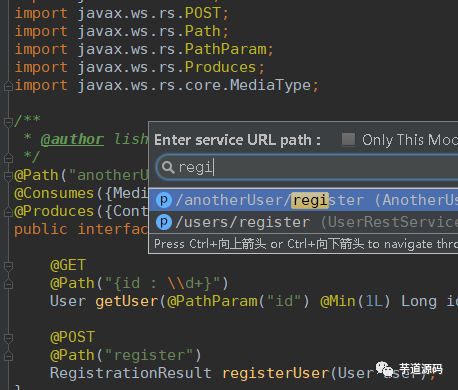Screen dimensions: 458x390
Task: Click the import javax.ws.rs.PathParam line
Action: pos(144,49)
